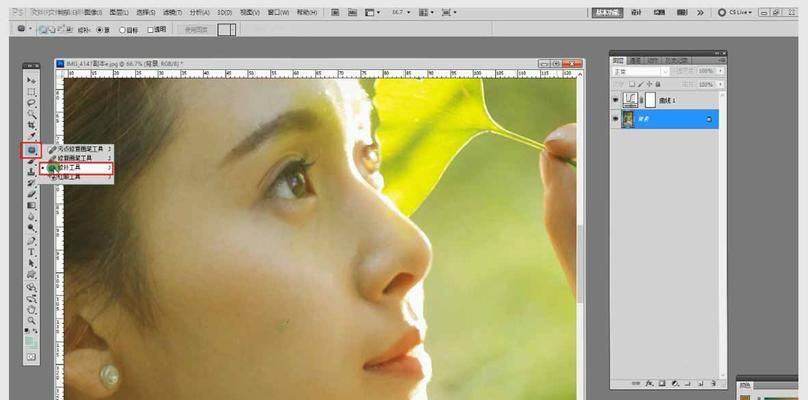Launch Bridge from the application bar

point(335,12)
